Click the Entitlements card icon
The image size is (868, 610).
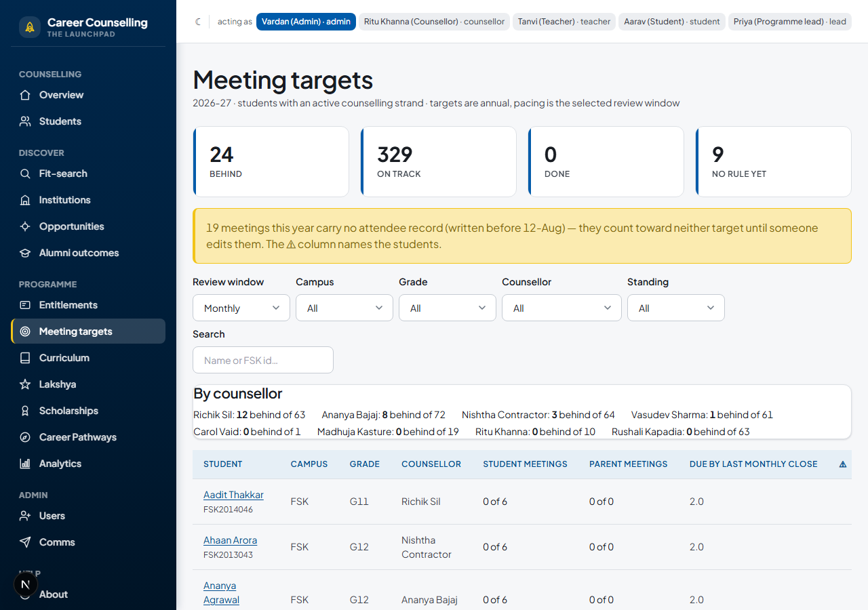[25, 305]
